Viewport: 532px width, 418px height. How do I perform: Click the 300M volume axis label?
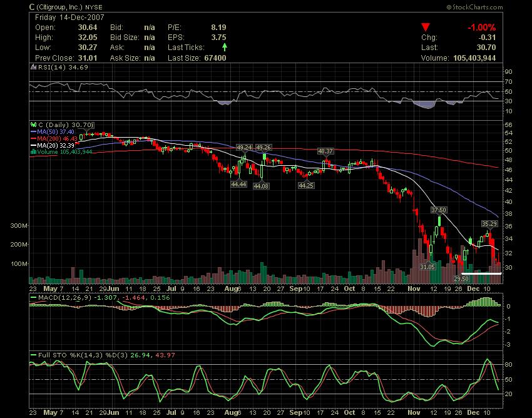pyautogui.click(x=19, y=226)
